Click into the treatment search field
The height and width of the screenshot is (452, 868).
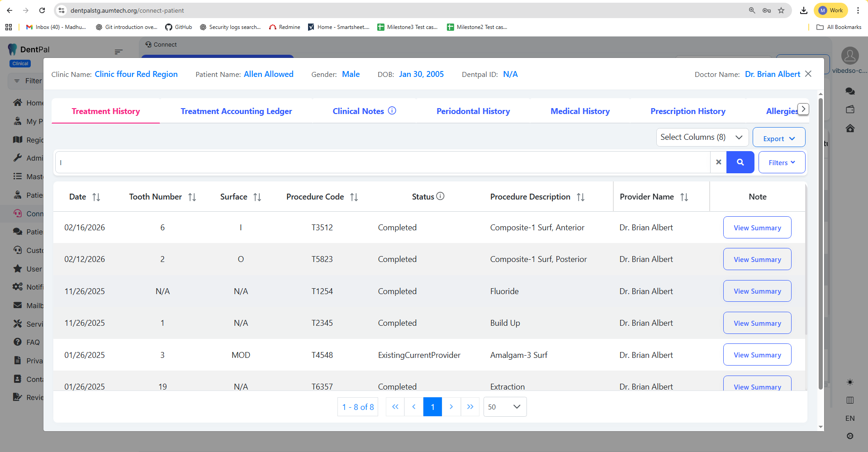[x=382, y=162]
